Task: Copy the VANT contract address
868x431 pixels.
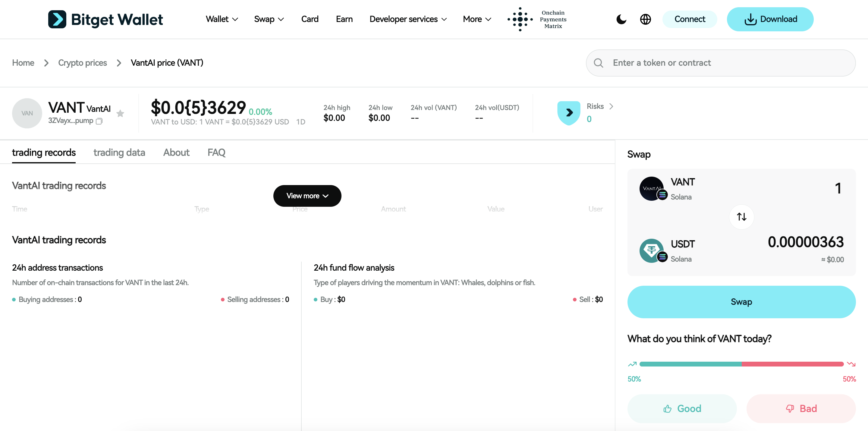Action: [x=99, y=121]
